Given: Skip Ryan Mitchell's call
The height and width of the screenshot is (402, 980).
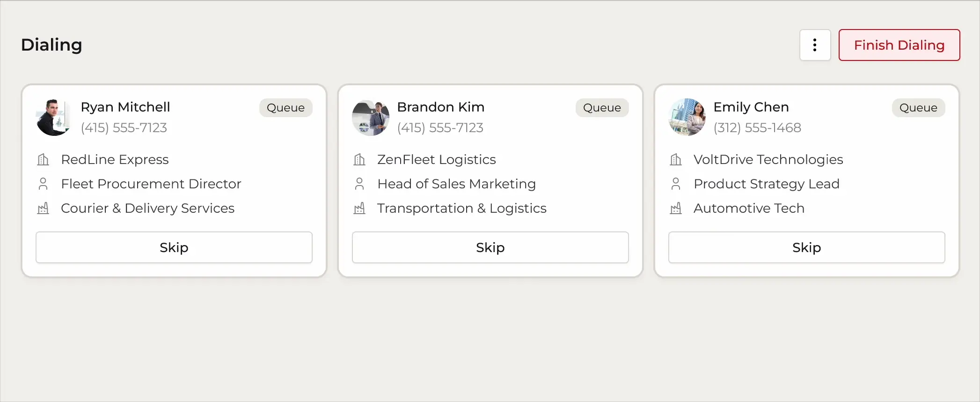Looking at the screenshot, I should [174, 247].
